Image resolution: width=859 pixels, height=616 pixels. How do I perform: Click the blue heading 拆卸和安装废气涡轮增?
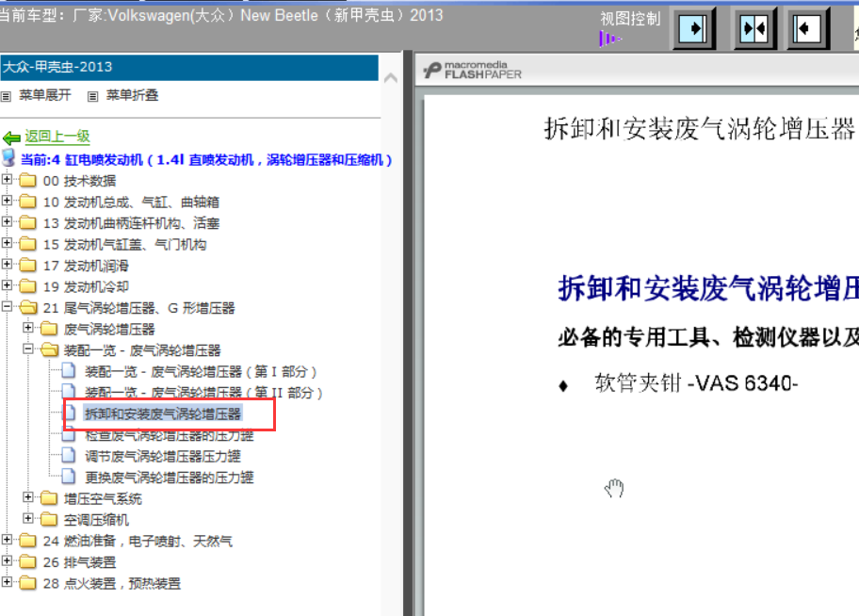[x=708, y=288]
